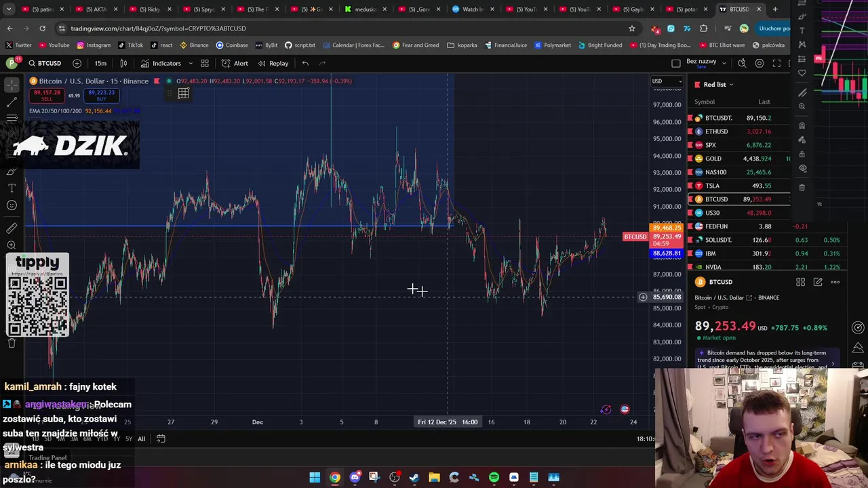Sort watchlist by the Symbol column header
This screenshot has height=488, width=868.
click(x=704, y=102)
